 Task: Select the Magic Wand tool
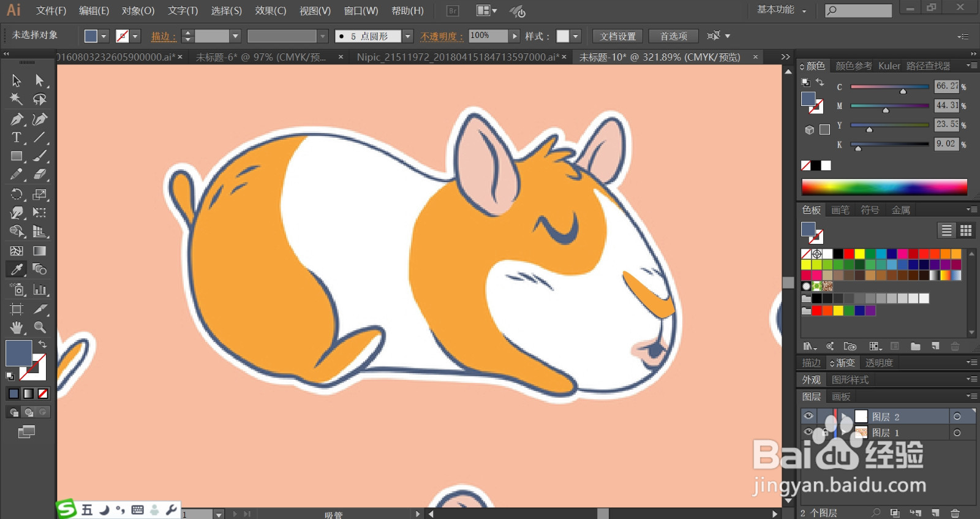(x=17, y=99)
